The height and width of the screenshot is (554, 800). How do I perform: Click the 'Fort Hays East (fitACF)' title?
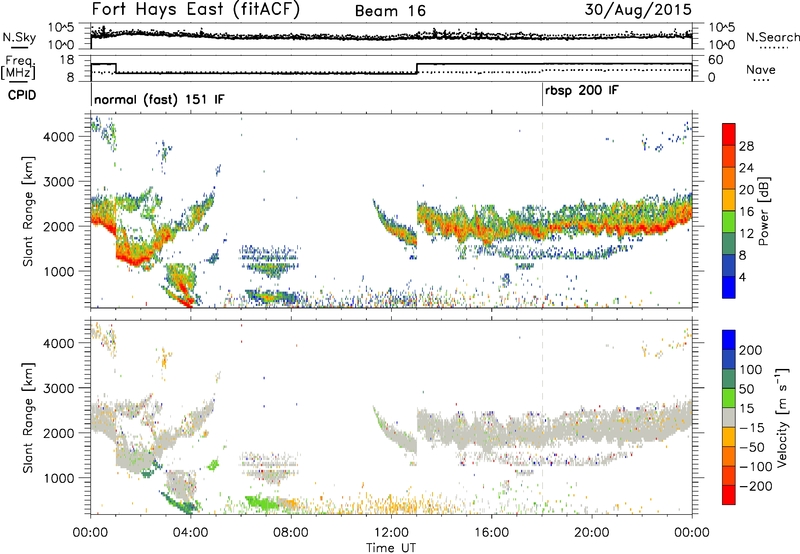click(x=196, y=10)
